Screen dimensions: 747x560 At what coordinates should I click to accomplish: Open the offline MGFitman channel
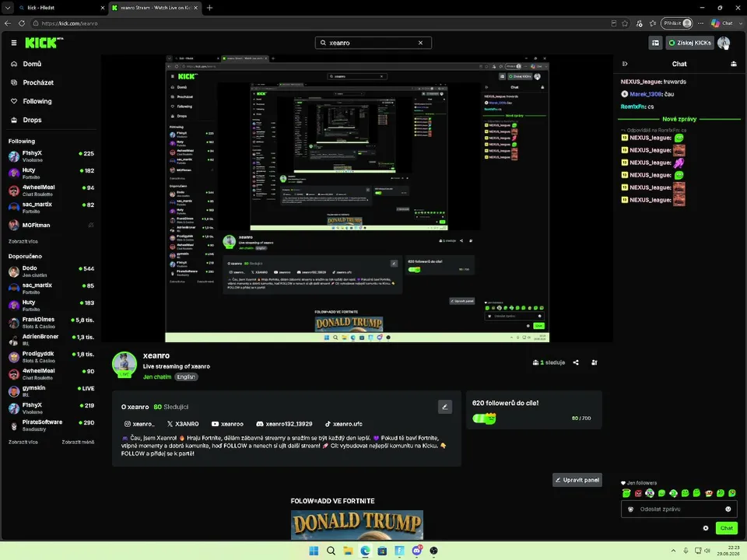pos(51,225)
